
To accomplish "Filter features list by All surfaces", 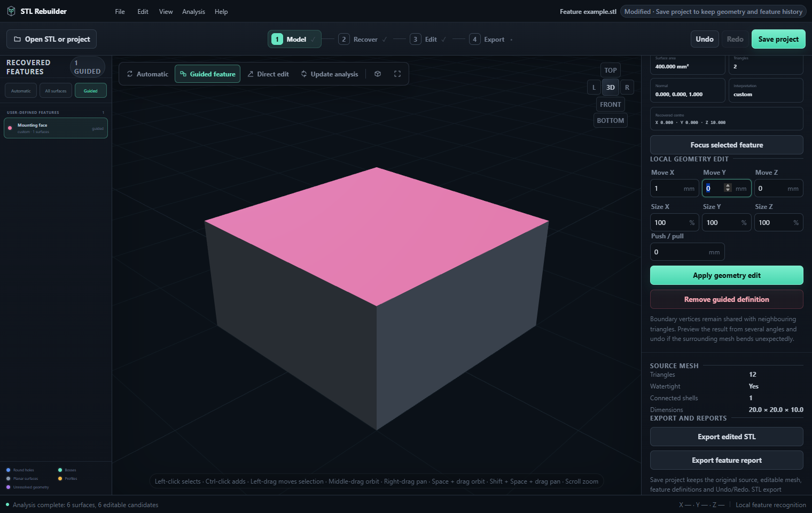I will [56, 91].
